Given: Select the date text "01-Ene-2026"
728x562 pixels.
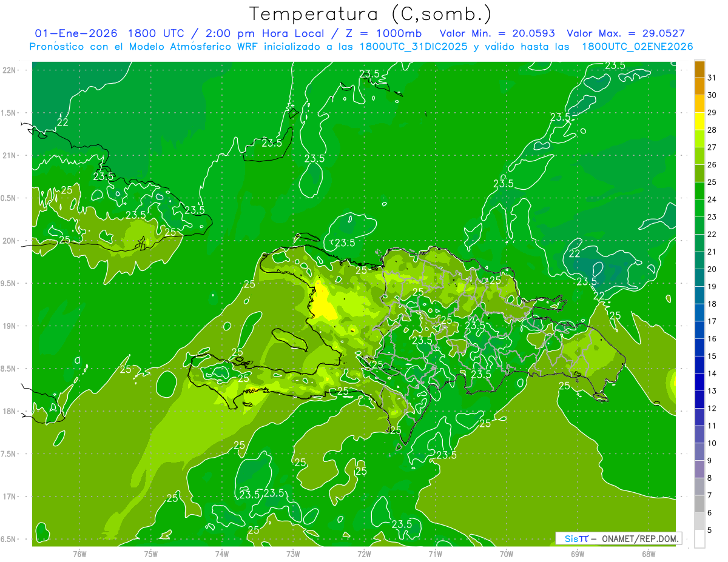Looking at the screenshot, I should pyautogui.click(x=76, y=33).
